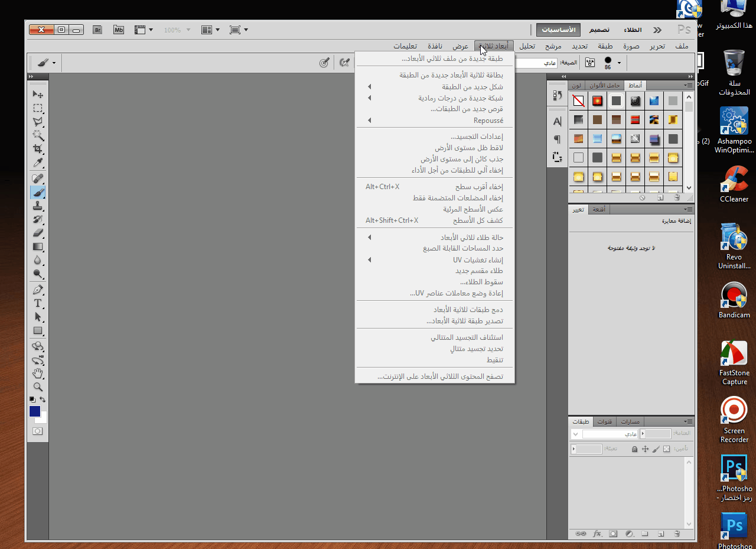Viewport: 756px width, 549px height.
Task: Toggle Quick Mask mode at toolbox bottom
Action: pyautogui.click(x=38, y=431)
